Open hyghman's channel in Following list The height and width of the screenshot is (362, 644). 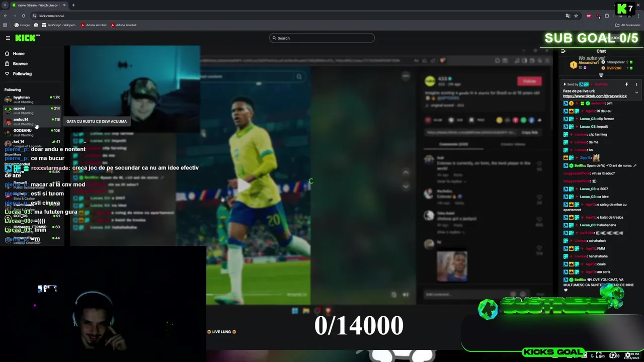point(32,100)
